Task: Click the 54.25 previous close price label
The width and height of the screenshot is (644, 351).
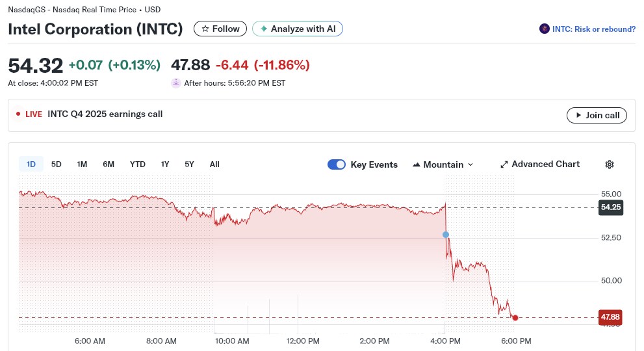Action: (611, 207)
